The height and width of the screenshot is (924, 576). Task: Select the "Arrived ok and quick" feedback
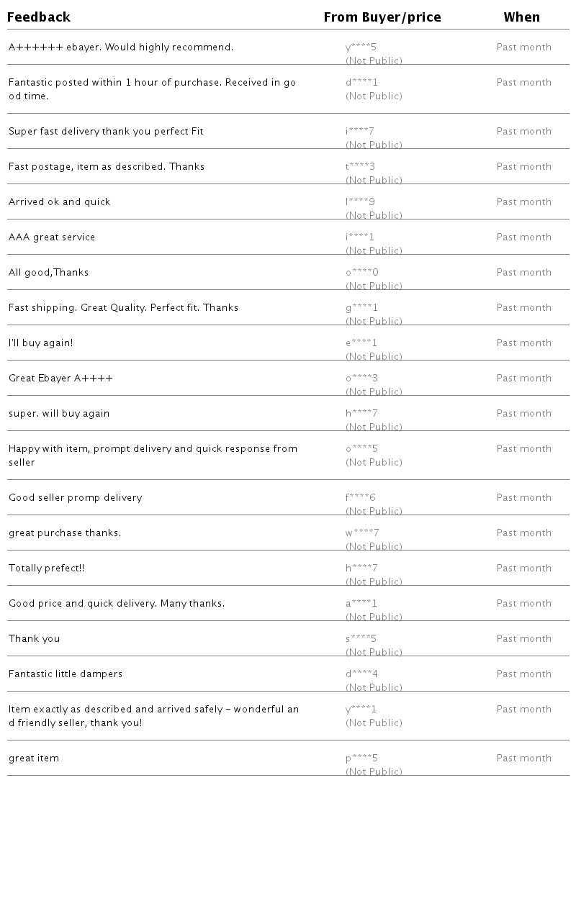60,202
